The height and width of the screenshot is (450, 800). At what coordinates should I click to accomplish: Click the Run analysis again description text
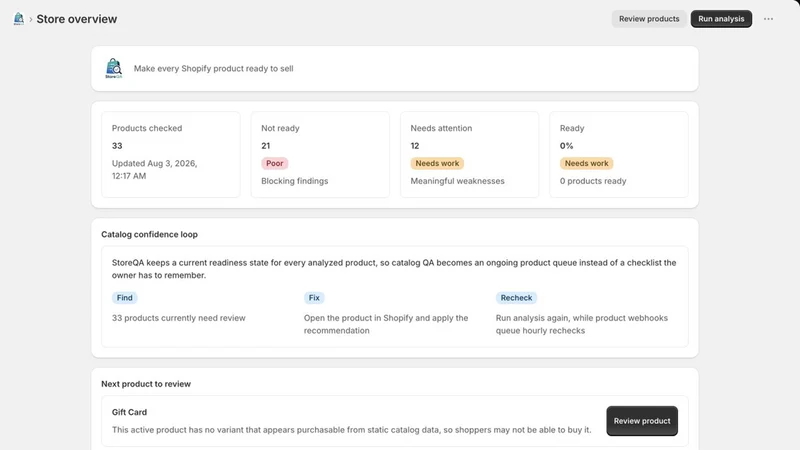(582, 324)
